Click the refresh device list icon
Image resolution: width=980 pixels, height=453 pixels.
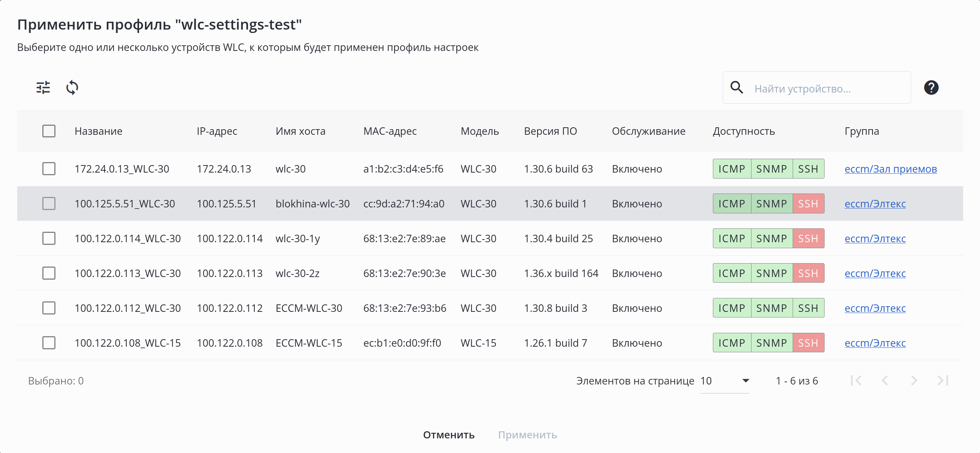[72, 88]
